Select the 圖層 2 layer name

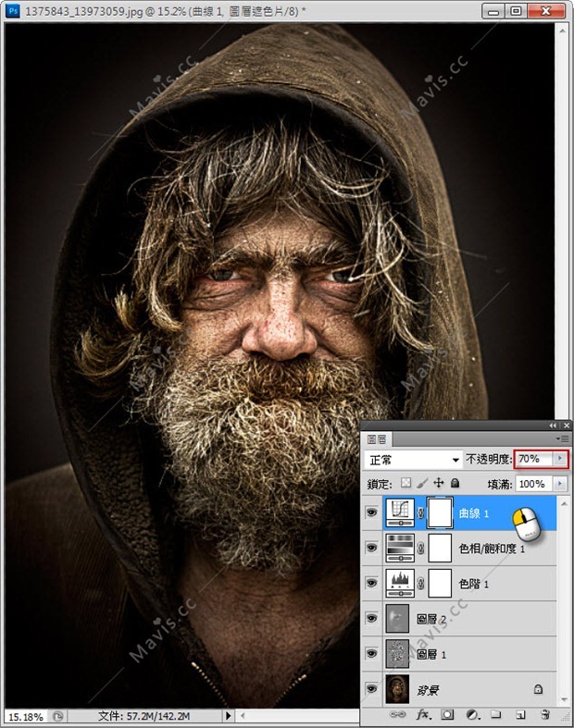pos(431,619)
